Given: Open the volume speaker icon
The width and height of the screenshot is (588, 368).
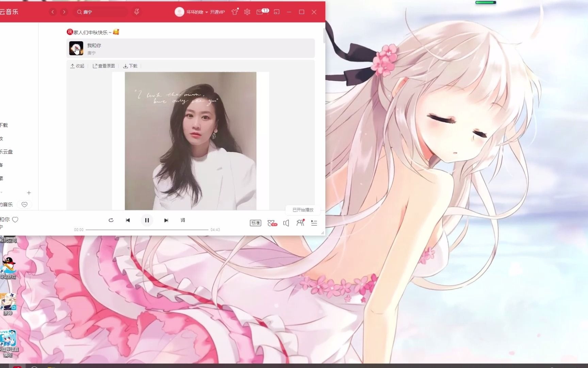Looking at the screenshot, I should tap(286, 223).
